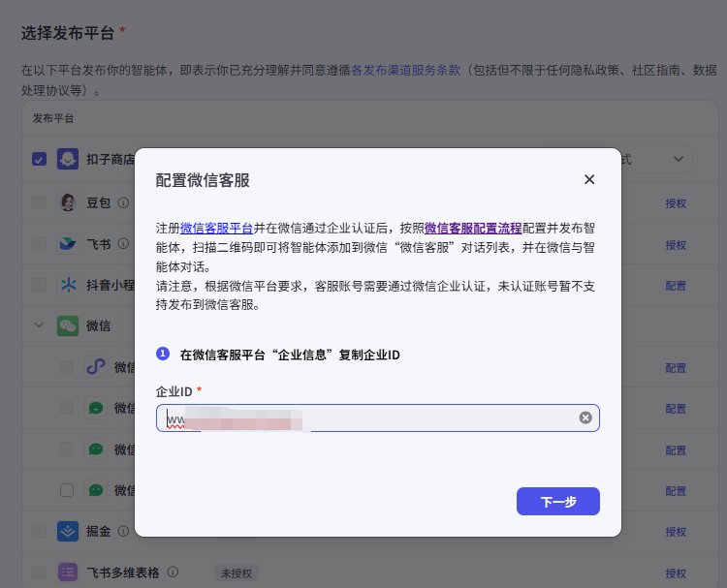Click the 掘金 platform icon
Image resolution: width=727 pixels, height=588 pixels.
(x=68, y=531)
